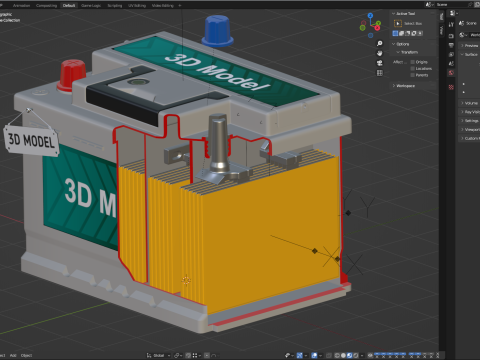Open the Render properties tab icon
This screenshot has height=360, width=480.
tap(451, 36)
